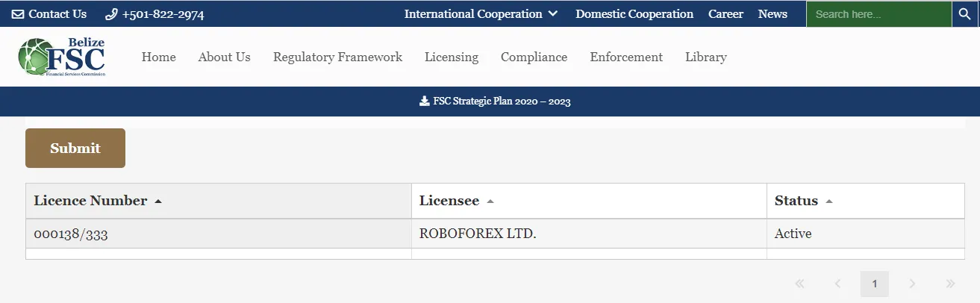Screen dimensions: 980x303
Task: Open the Domestic Cooperation link
Action: tap(634, 14)
